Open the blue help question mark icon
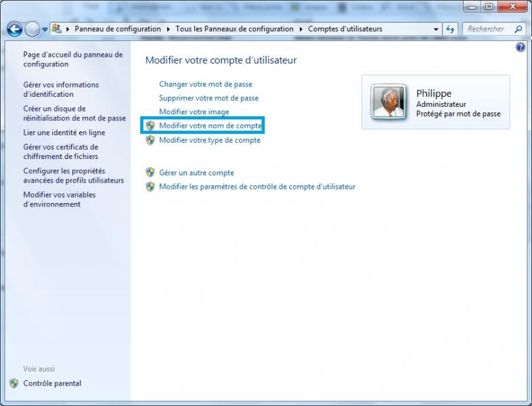The image size is (532, 406). pos(520,47)
